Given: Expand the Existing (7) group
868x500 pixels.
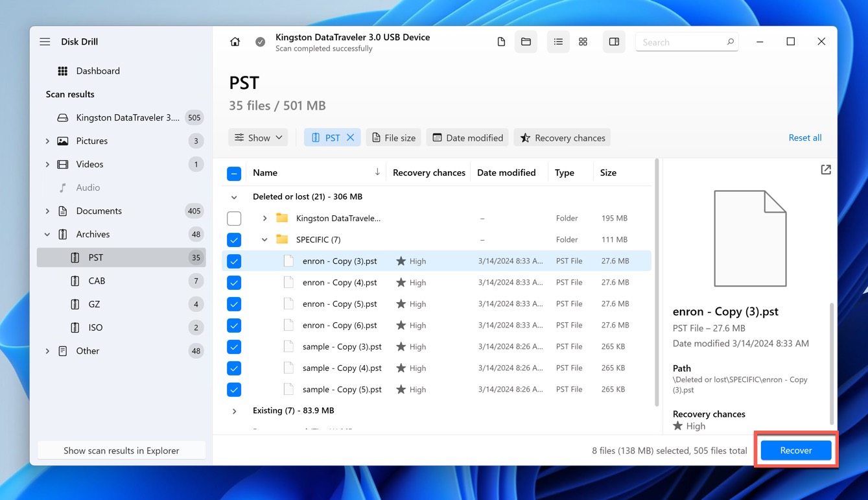Looking at the screenshot, I should [x=234, y=411].
